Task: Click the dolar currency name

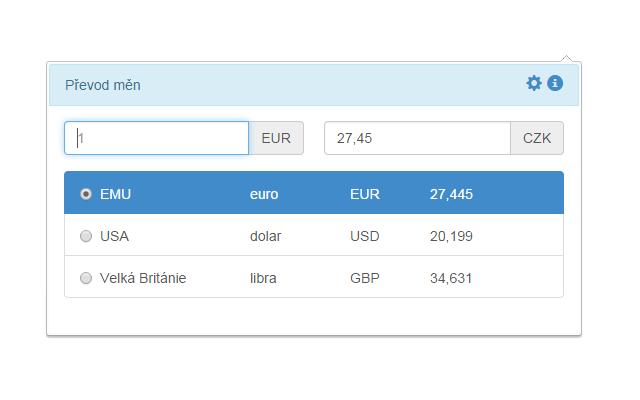Action: (x=266, y=236)
